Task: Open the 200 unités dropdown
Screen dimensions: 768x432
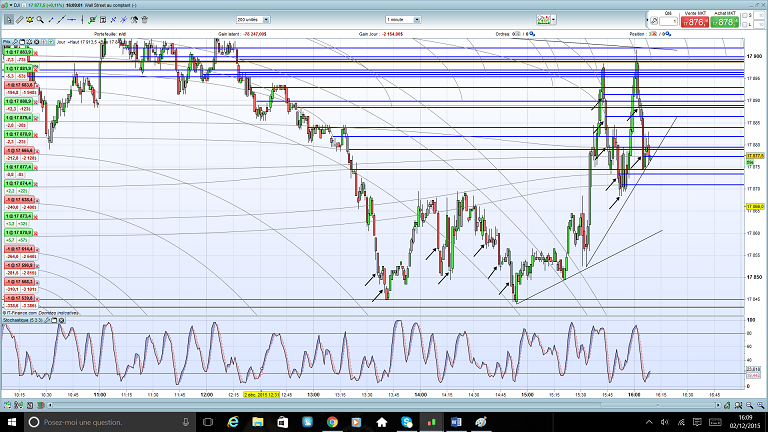Action: 253,20
